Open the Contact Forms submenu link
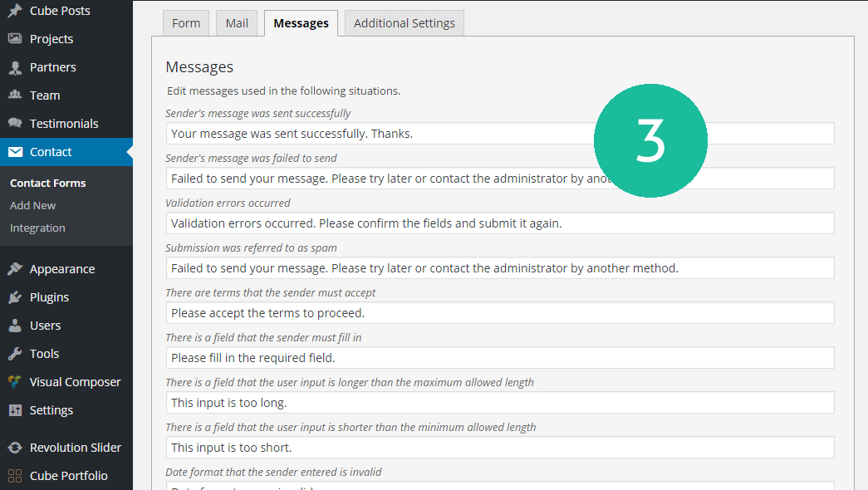The width and height of the screenshot is (868, 490). pos(47,183)
